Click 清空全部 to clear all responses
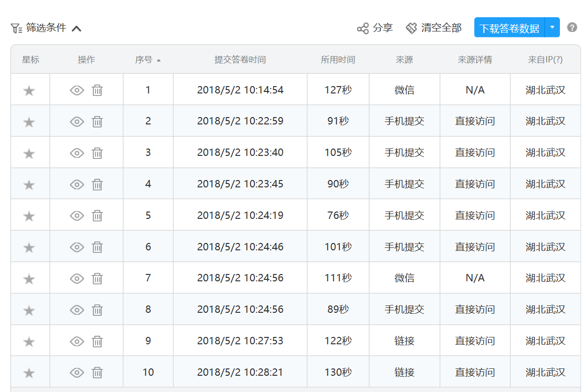This screenshot has width=586, height=392. pyautogui.click(x=434, y=28)
